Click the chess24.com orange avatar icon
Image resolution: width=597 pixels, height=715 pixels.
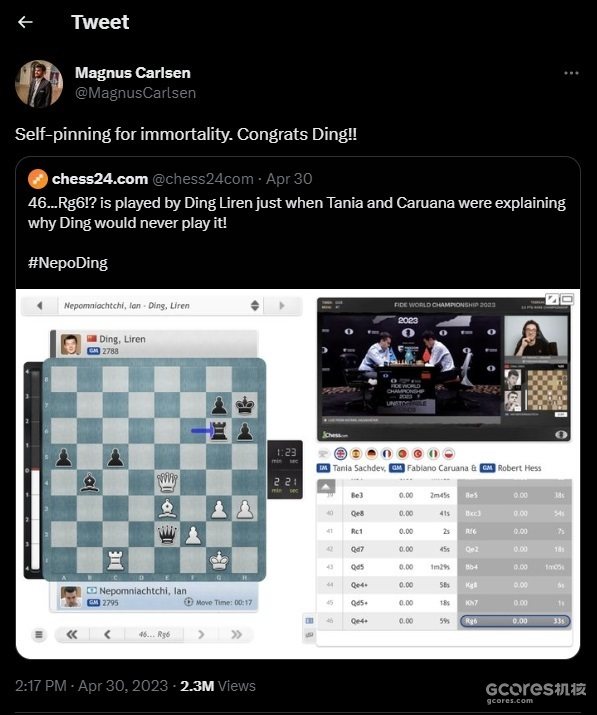tap(38, 179)
